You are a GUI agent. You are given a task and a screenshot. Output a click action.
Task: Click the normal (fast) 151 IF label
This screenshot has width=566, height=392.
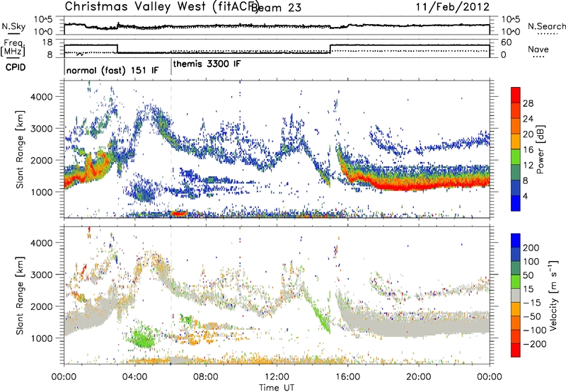tap(112, 70)
